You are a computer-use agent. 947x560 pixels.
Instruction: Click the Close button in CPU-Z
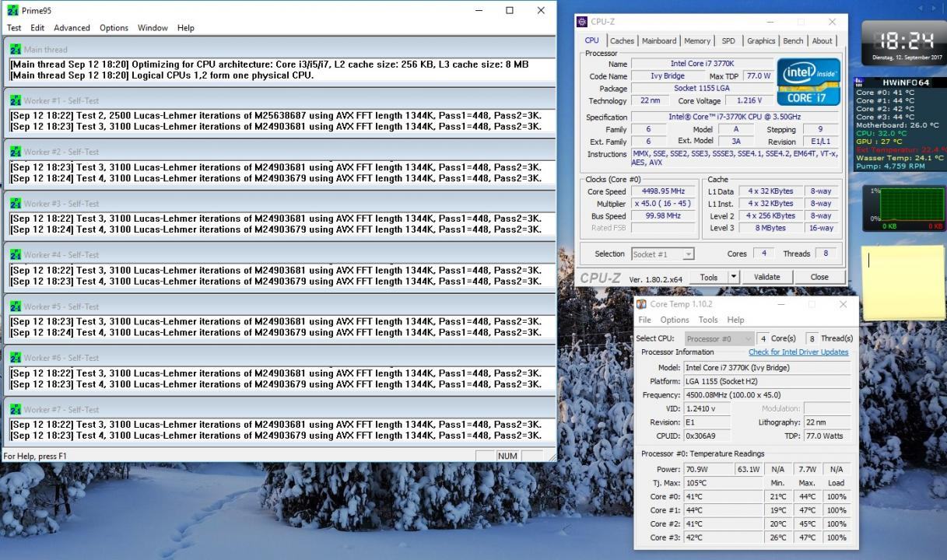coord(819,277)
